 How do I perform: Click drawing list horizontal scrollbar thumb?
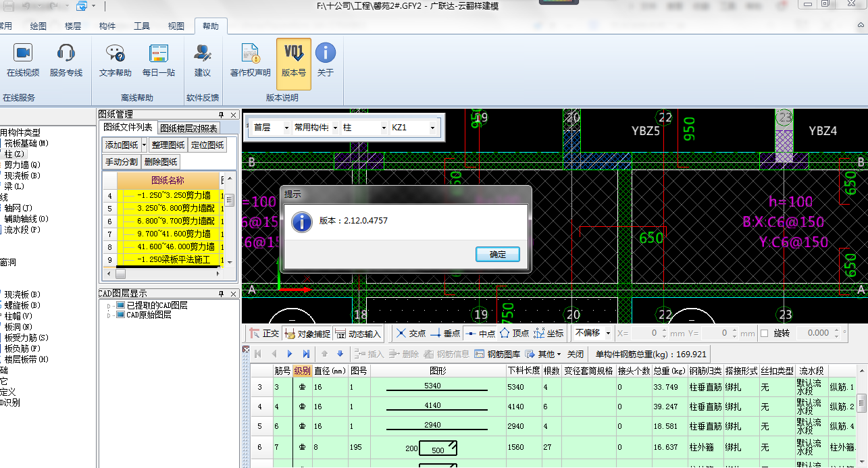pos(121,274)
